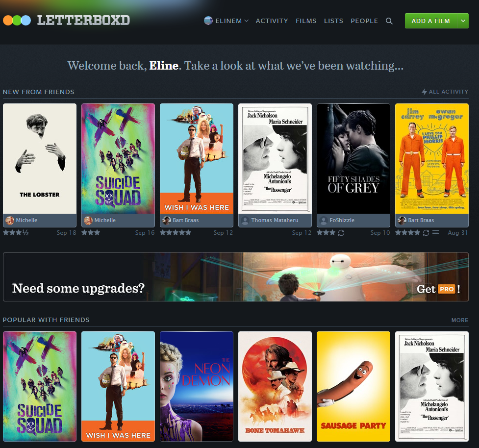Click the Sep 18 date
This screenshot has width=479, height=448.
tap(66, 233)
